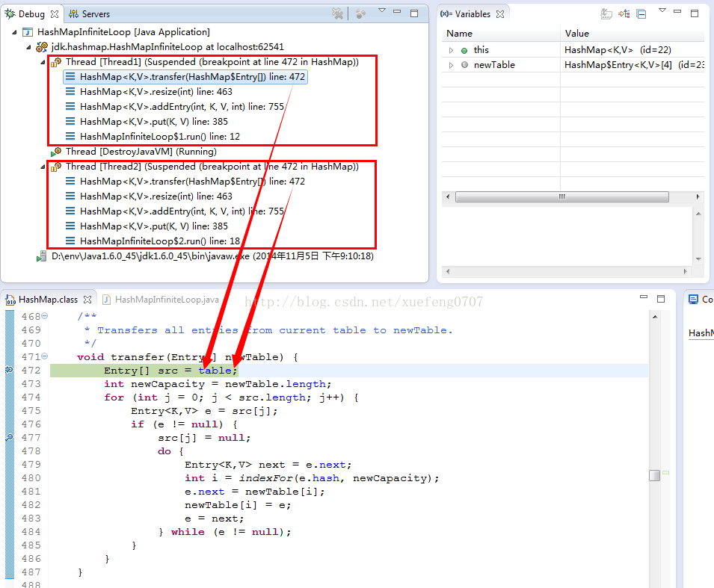Screen dimensions: 714x588
Task: Click the editor vertical scrollbar thumb
Action: 654,475
